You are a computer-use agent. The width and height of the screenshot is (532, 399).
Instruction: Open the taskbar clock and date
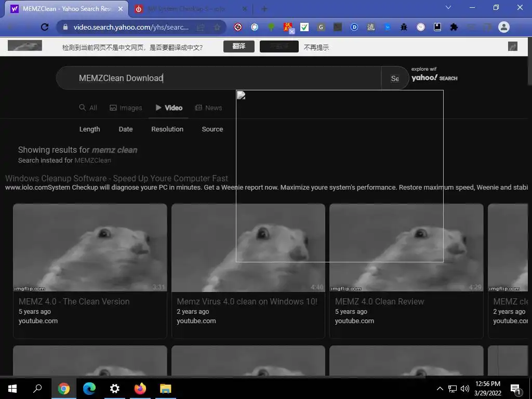pyautogui.click(x=487, y=389)
